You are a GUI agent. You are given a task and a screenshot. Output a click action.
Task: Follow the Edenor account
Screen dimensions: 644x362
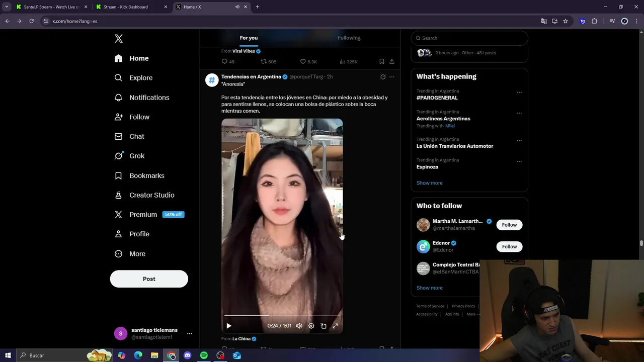tap(509, 246)
